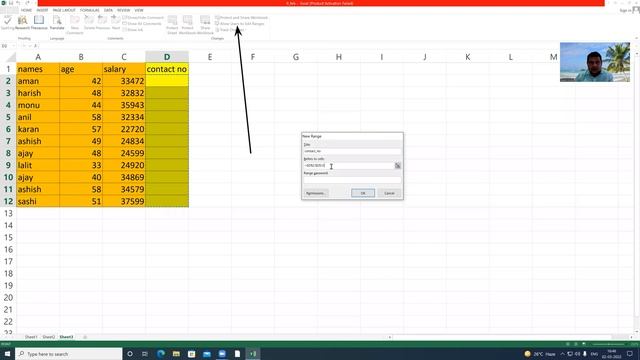
Task: Click the Windows Start button
Action: tap(7, 354)
